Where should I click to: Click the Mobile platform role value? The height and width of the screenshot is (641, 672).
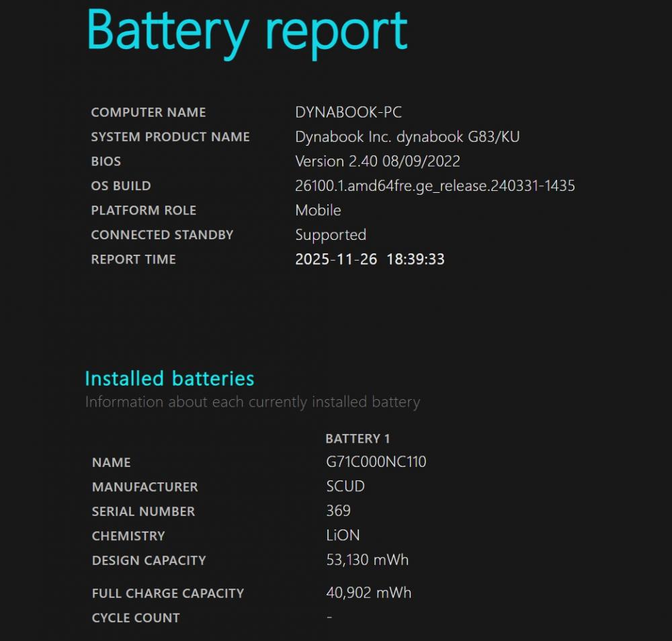pos(318,210)
